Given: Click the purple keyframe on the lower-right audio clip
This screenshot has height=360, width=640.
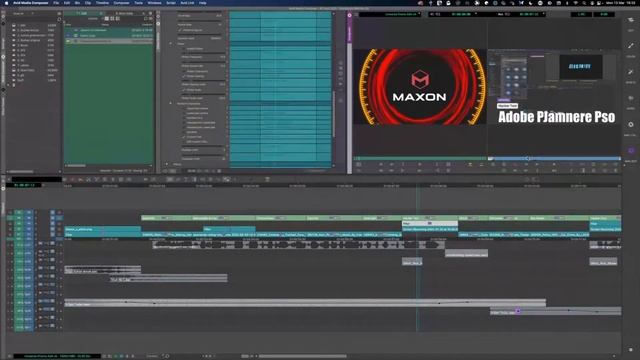Looking at the screenshot, I should [518, 311].
